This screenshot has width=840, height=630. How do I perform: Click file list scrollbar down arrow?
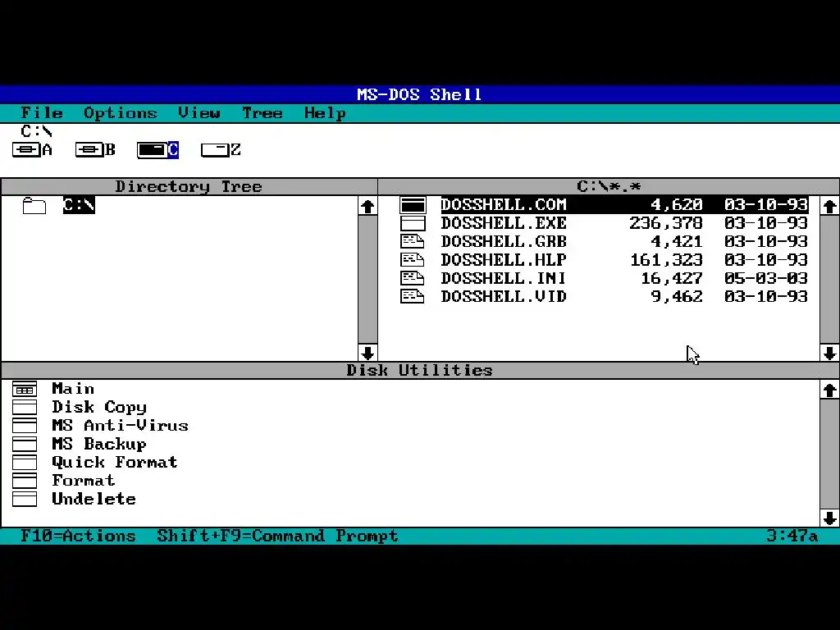click(830, 353)
